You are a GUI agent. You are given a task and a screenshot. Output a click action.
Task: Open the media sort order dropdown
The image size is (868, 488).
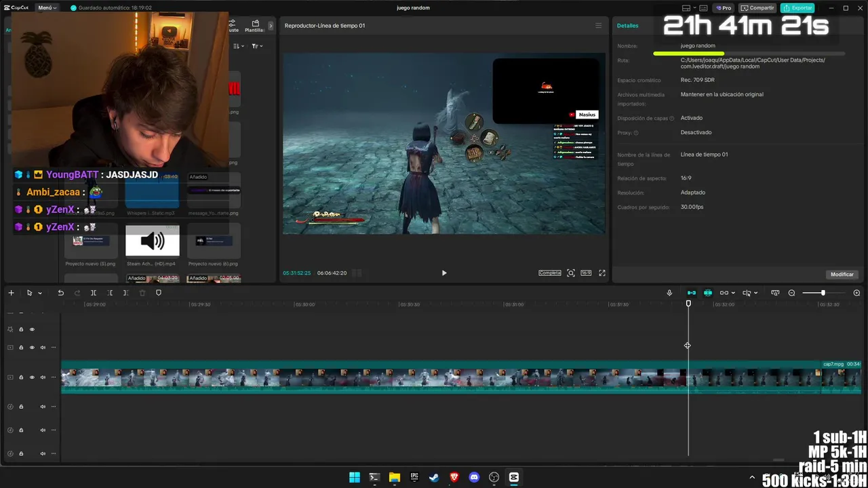(239, 46)
